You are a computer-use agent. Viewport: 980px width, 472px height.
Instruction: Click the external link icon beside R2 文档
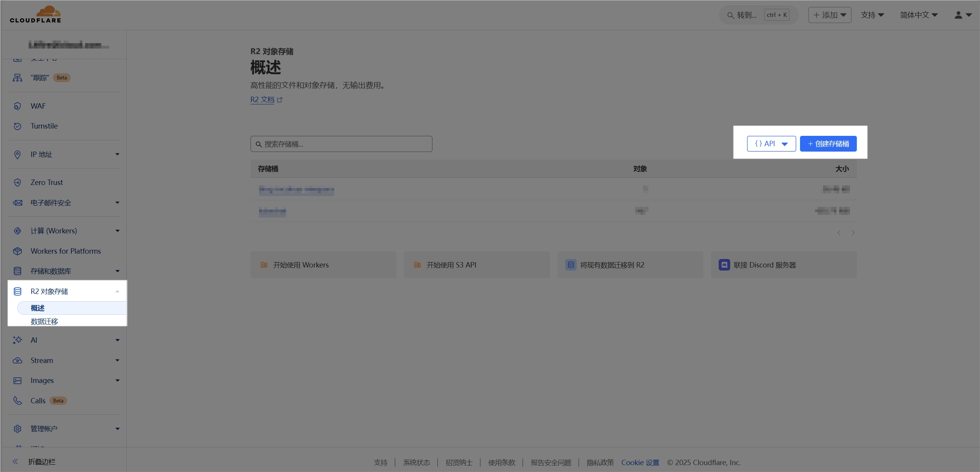click(280, 100)
